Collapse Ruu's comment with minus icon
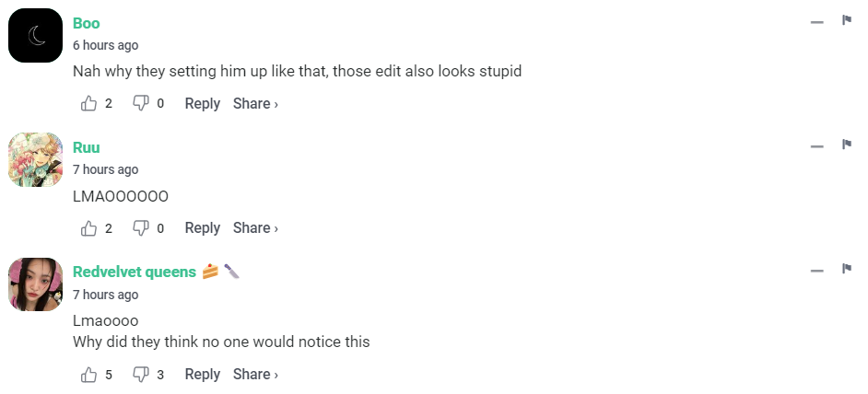868x394 pixels. (x=816, y=146)
